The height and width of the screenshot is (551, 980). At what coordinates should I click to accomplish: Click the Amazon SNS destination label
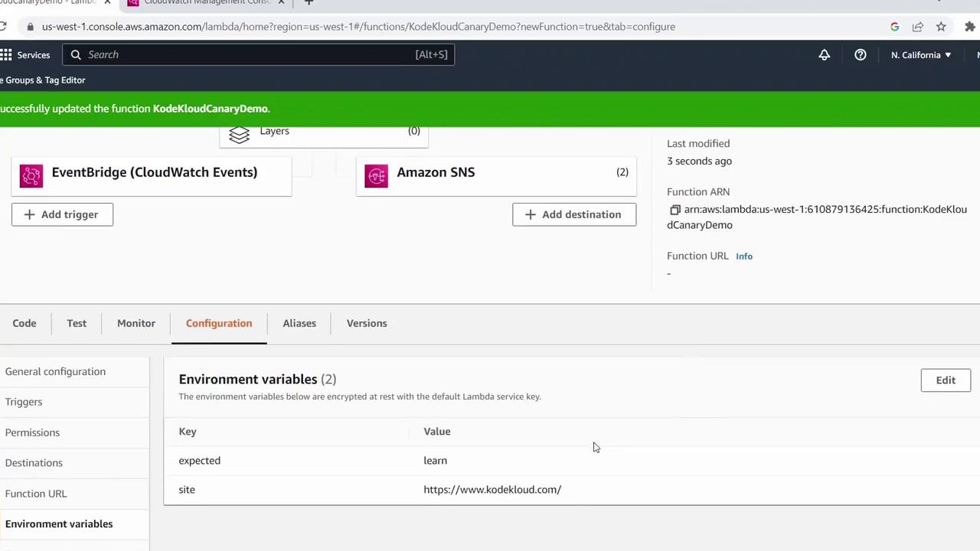(436, 173)
